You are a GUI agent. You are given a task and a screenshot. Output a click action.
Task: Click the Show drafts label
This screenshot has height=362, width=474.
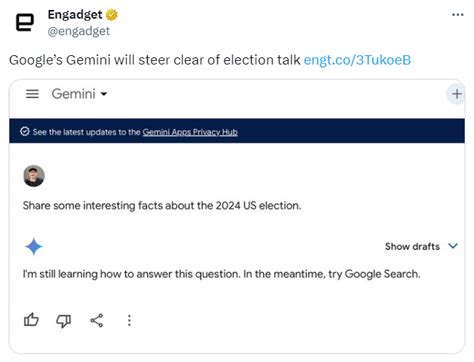[x=412, y=246]
